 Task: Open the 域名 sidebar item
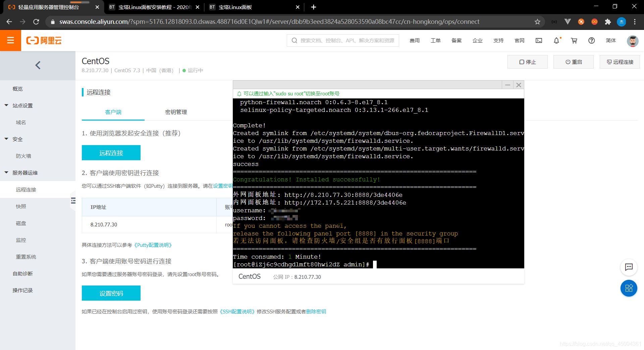21,122
